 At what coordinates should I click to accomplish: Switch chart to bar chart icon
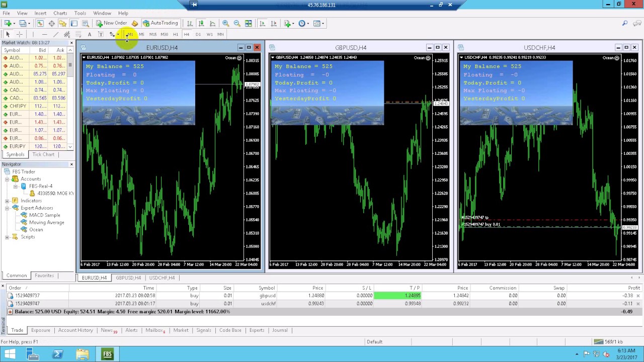point(190,23)
